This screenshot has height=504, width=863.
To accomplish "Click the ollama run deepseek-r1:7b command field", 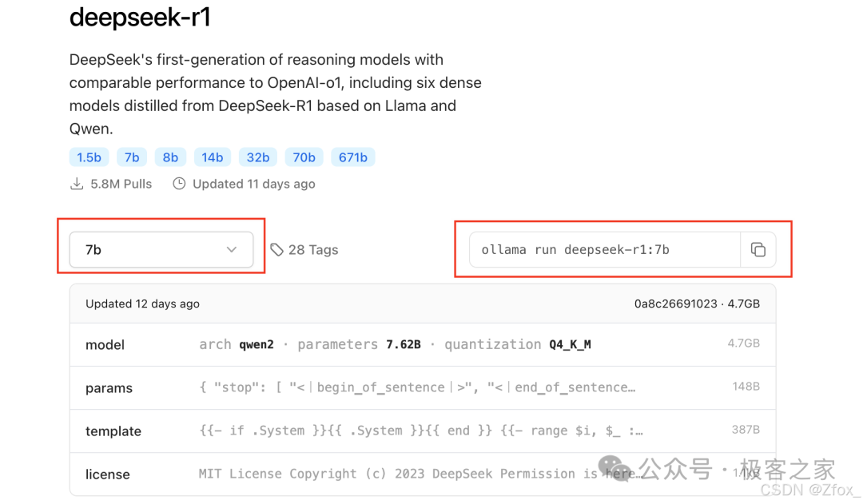I will pyautogui.click(x=605, y=250).
